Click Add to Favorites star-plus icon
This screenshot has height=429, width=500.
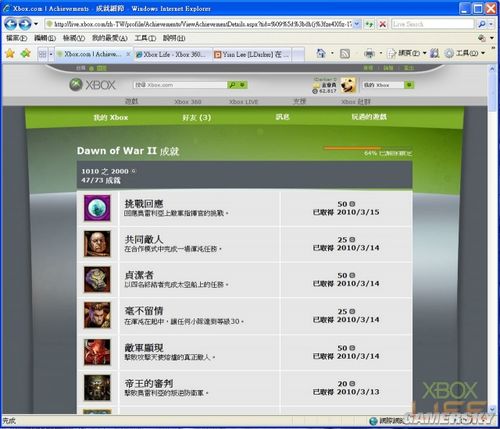click(25, 53)
